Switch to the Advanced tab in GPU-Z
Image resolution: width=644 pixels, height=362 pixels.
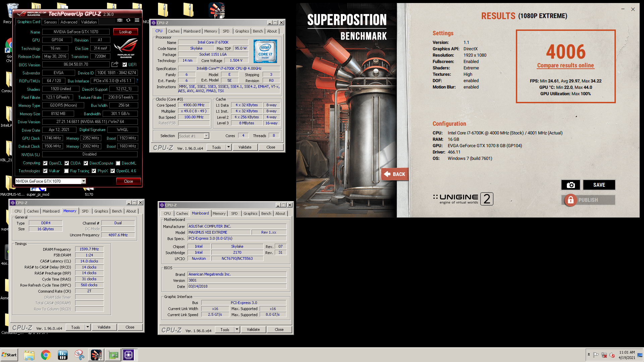point(69,22)
